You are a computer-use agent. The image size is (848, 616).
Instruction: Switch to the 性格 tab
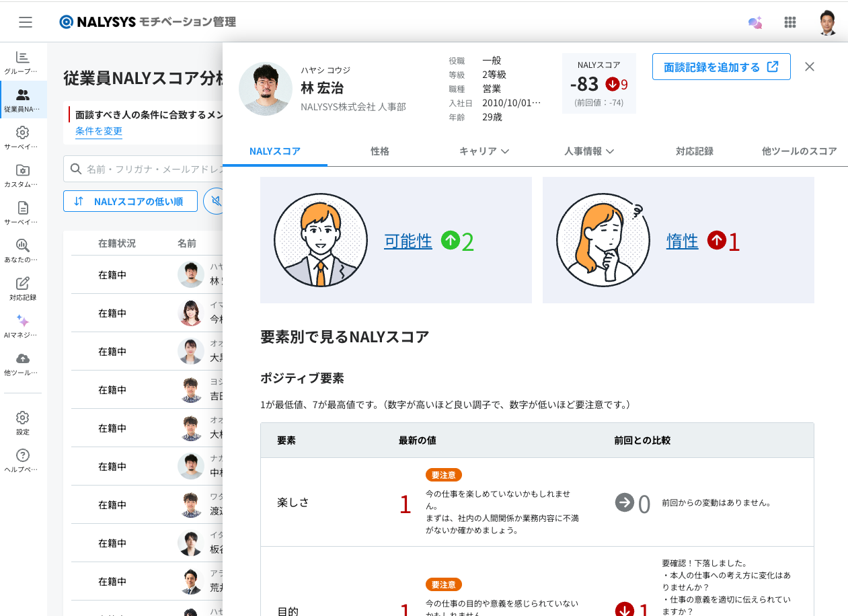coord(380,151)
